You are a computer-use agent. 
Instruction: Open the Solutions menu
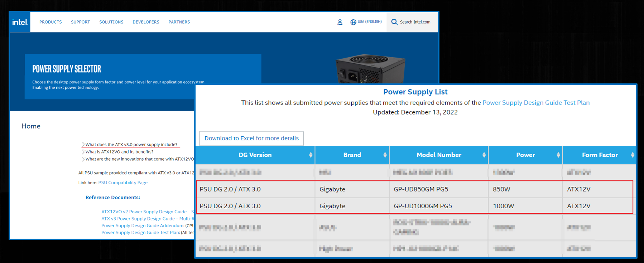111,22
